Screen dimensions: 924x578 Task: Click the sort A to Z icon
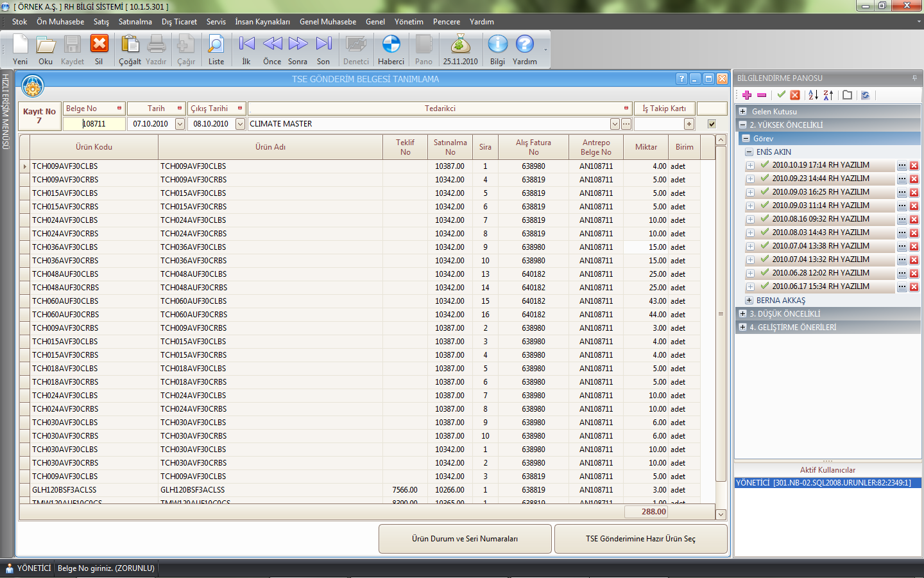click(x=813, y=95)
